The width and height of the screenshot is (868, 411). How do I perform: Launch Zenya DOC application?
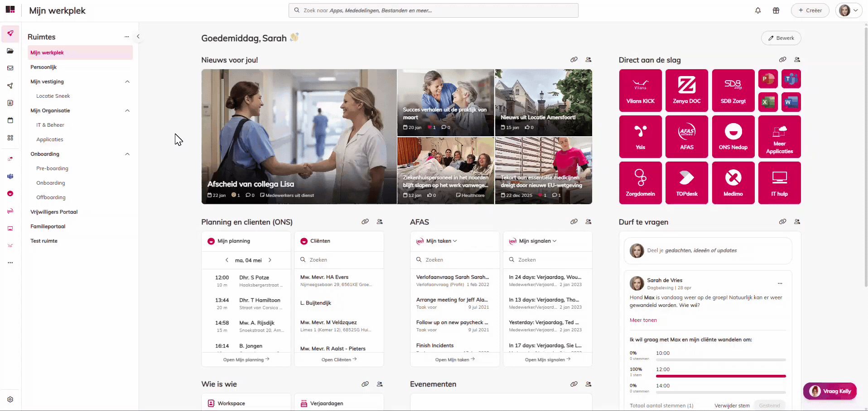686,91
